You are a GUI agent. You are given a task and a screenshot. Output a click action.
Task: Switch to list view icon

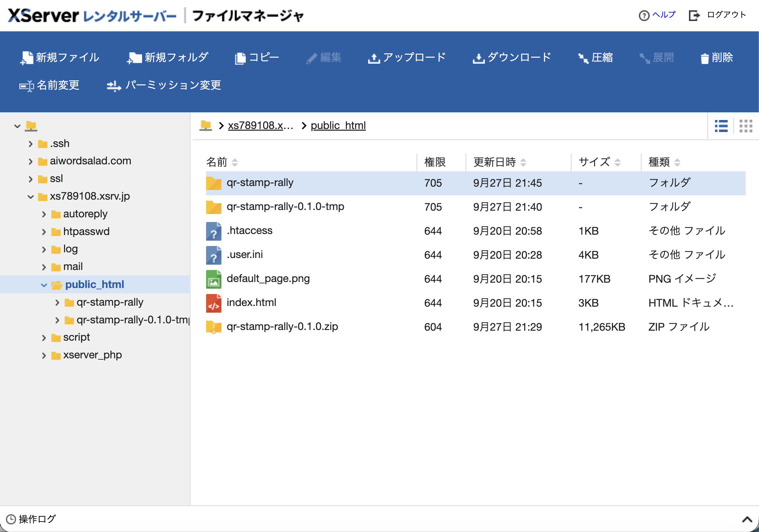coord(721,126)
